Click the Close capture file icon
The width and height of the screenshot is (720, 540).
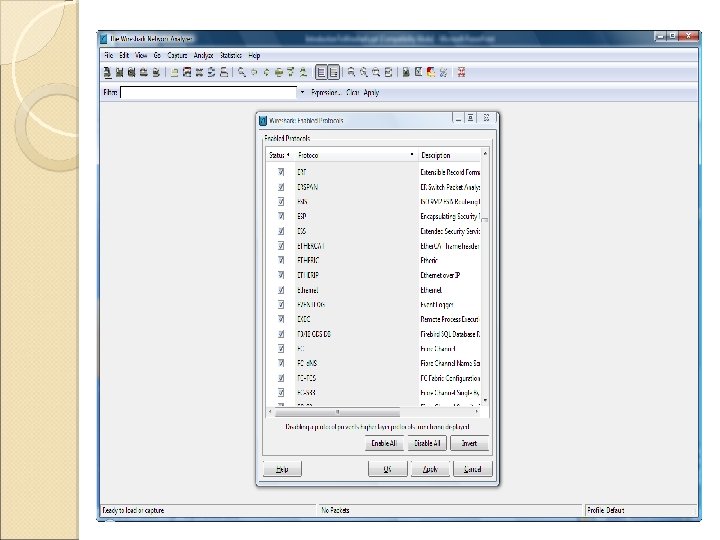point(199,73)
